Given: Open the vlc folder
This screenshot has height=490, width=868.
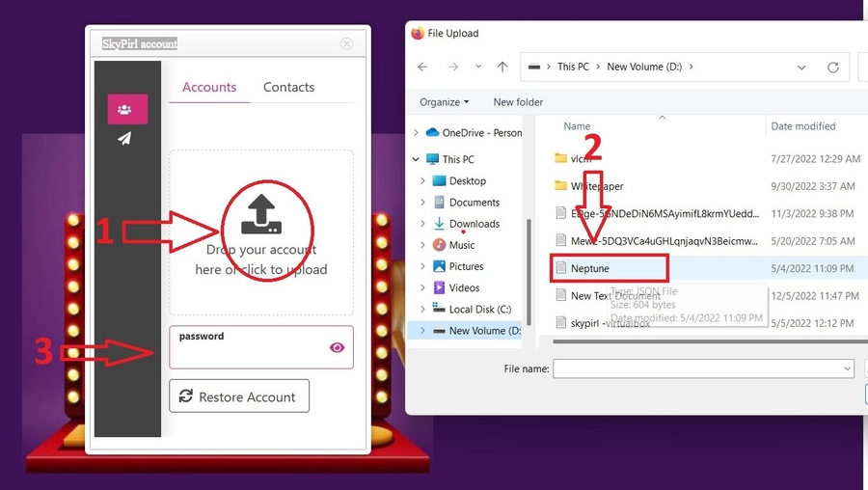Looking at the screenshot, I should [580, 158].
